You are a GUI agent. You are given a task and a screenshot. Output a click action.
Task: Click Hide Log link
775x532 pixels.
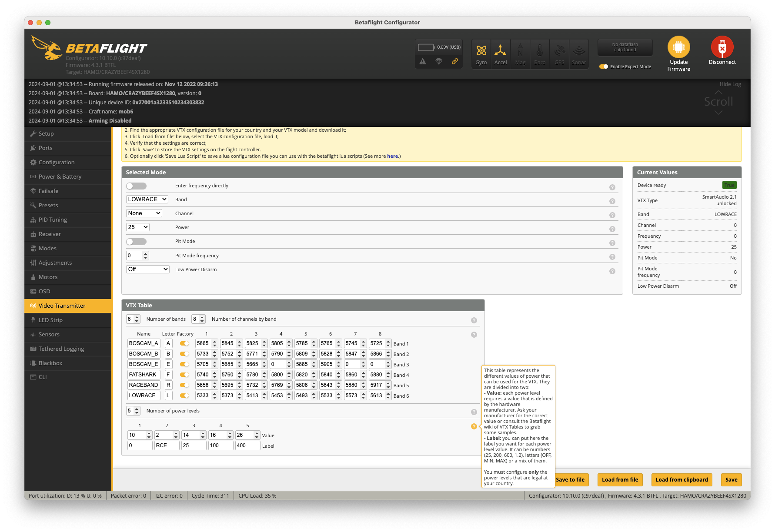[x=730, y=84]
